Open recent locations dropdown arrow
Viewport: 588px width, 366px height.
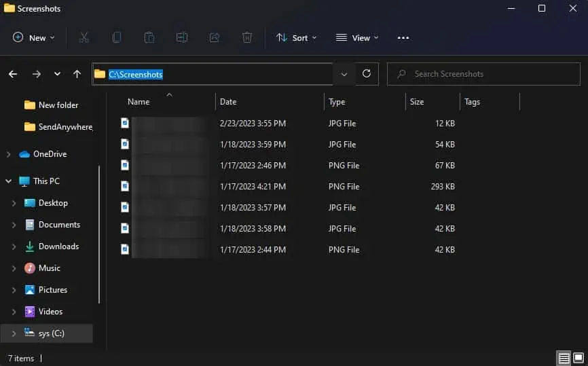(57, 73)
